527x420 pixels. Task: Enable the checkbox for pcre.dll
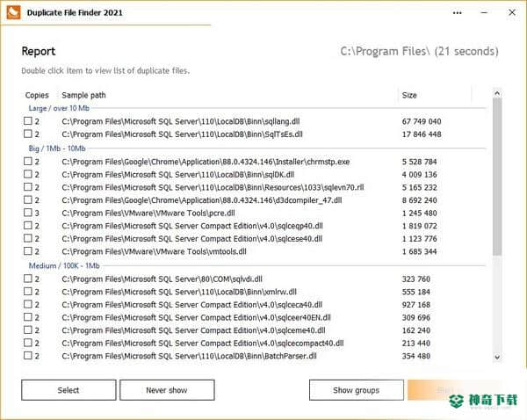[28, 213]
